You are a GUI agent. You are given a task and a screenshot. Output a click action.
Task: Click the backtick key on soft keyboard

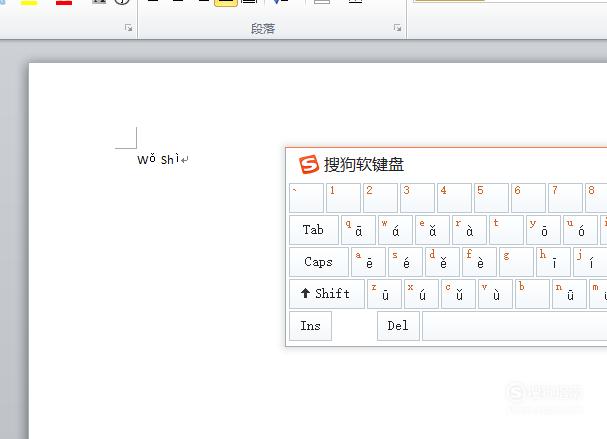click(306, 198)
